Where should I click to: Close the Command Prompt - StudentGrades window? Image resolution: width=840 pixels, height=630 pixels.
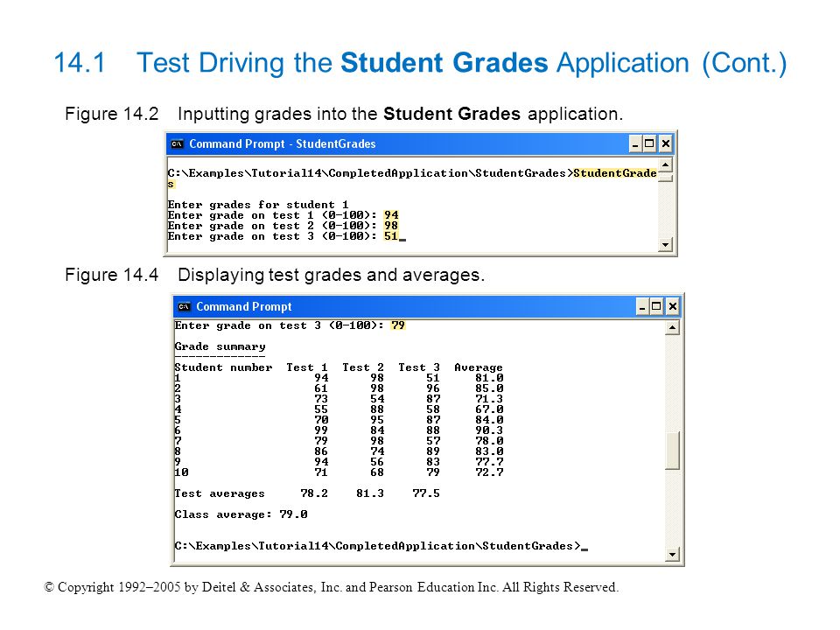pos(665,144)
